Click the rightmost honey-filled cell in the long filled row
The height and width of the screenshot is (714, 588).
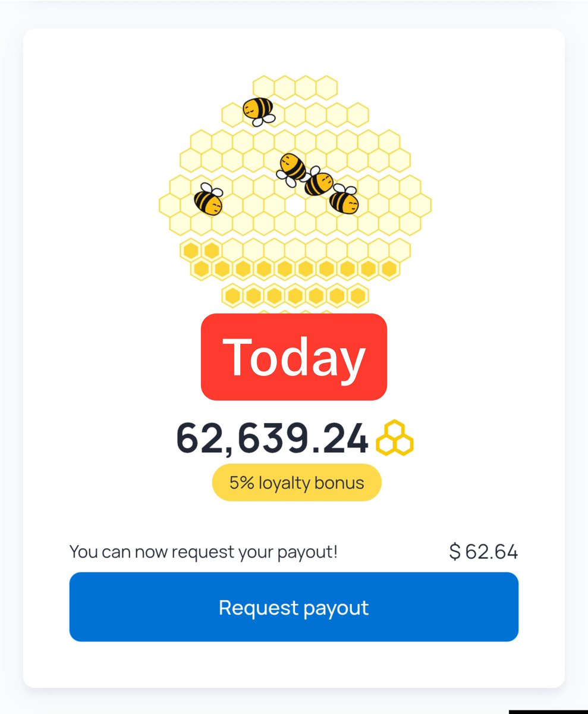click(389, 269)
